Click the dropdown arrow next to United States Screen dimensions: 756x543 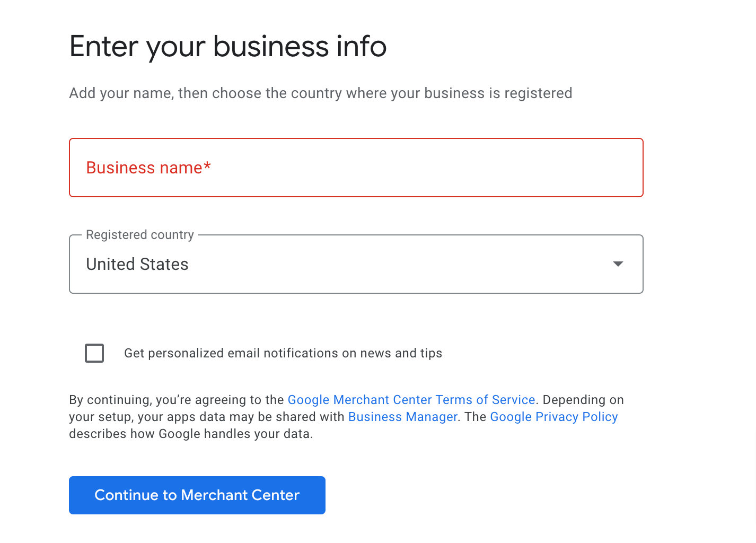(x=618, y=264)
